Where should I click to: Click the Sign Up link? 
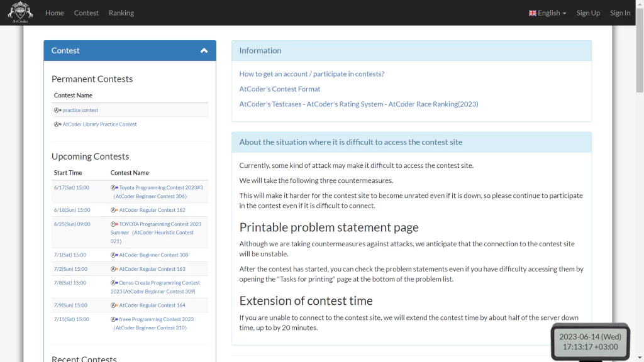(x=588, y=13)
